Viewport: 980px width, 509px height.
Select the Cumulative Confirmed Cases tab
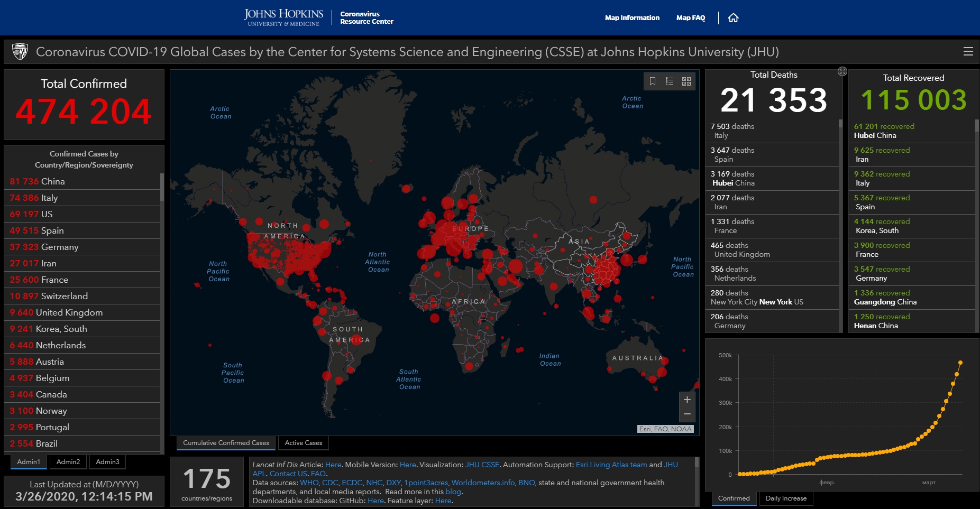(x=226, y=443)
